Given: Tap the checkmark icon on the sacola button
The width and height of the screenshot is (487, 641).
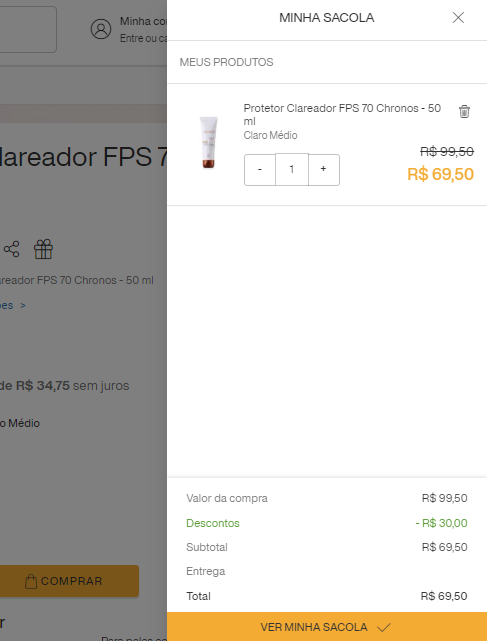Looking at the screenshot, I should pos(384,627).
